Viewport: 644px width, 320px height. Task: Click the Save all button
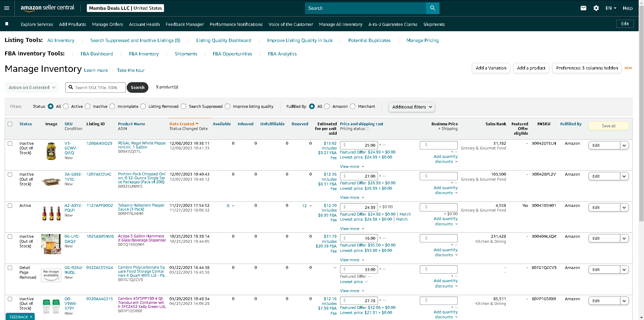tap(608, 126)
